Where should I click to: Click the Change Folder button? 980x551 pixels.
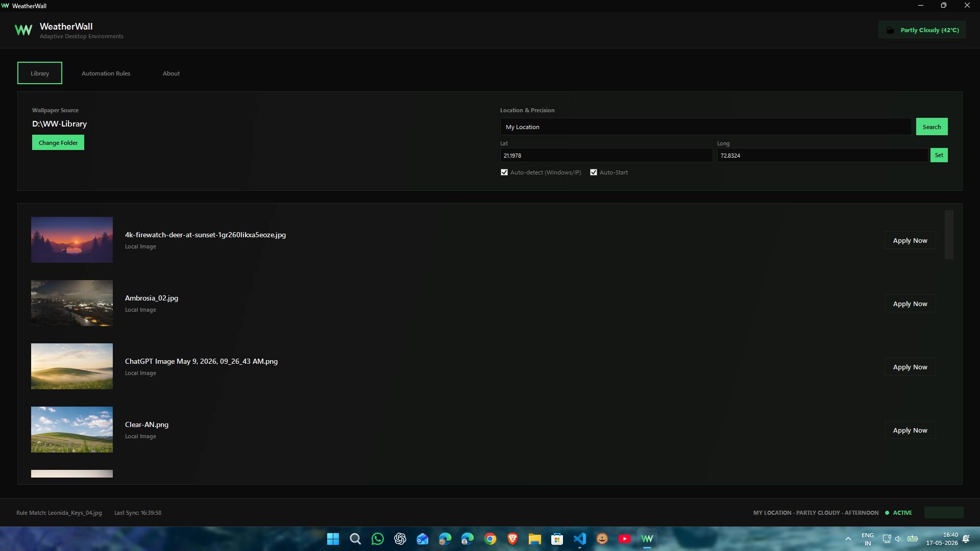(58, 142)
